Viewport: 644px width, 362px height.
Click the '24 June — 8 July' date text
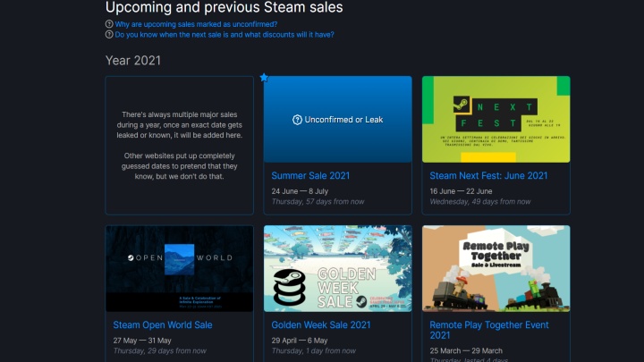coord(300,191)
